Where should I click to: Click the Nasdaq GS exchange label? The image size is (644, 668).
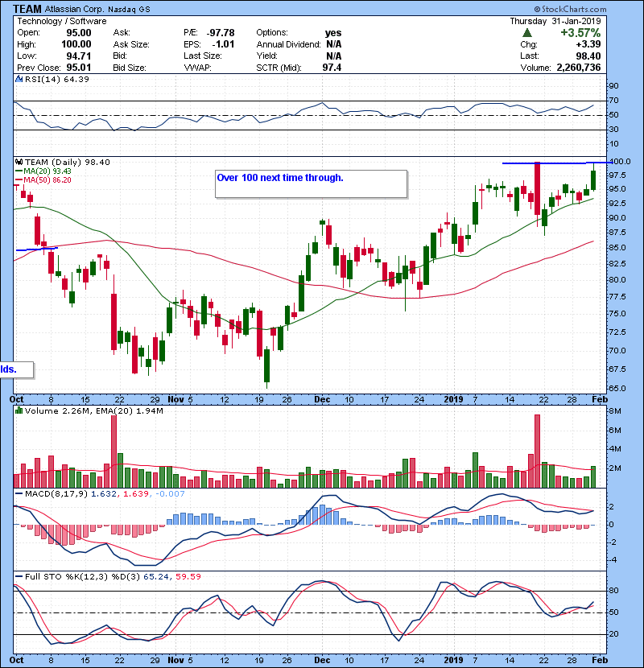click(x=129, y=10)
